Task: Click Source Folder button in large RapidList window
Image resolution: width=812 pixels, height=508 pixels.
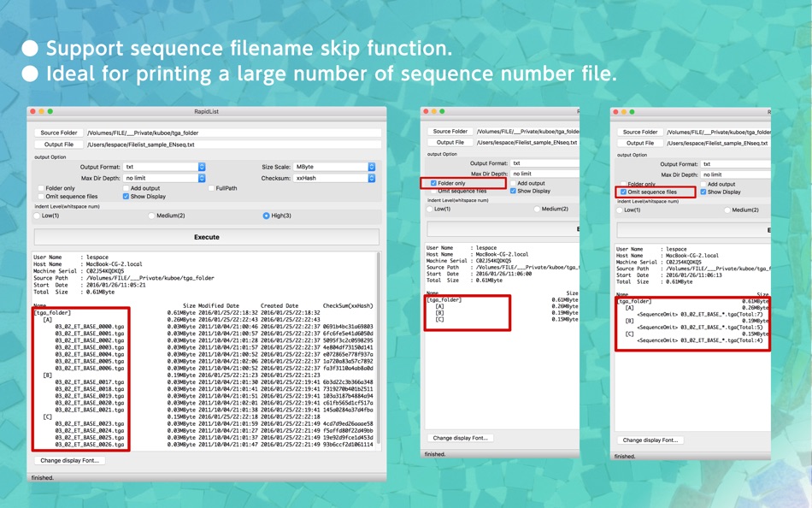Action: [58, 133]
